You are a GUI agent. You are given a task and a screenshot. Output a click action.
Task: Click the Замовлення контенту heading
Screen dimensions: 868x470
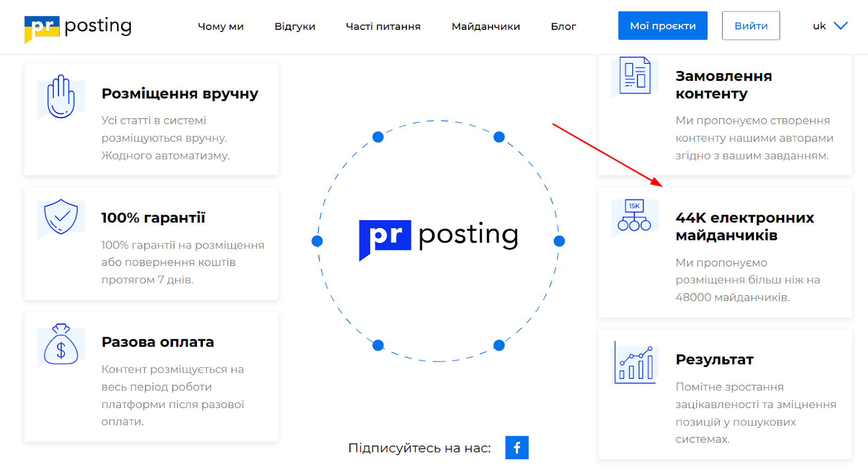724,85
